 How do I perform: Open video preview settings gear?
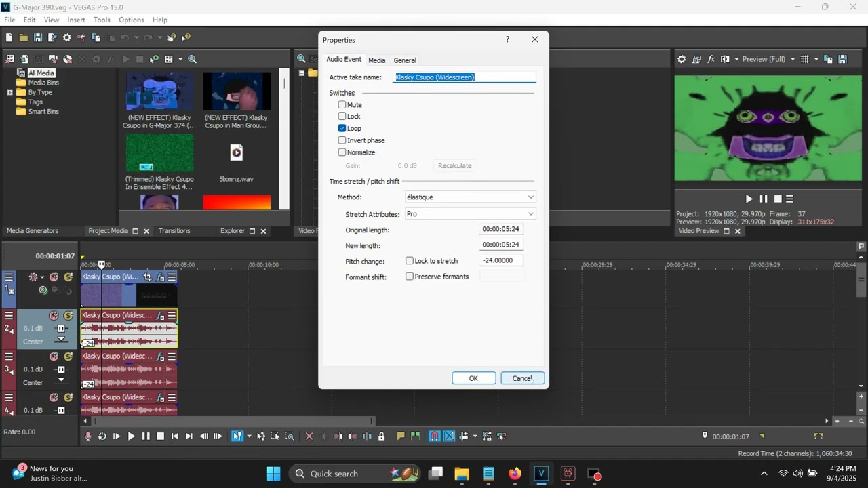click(x=682, y=59)
